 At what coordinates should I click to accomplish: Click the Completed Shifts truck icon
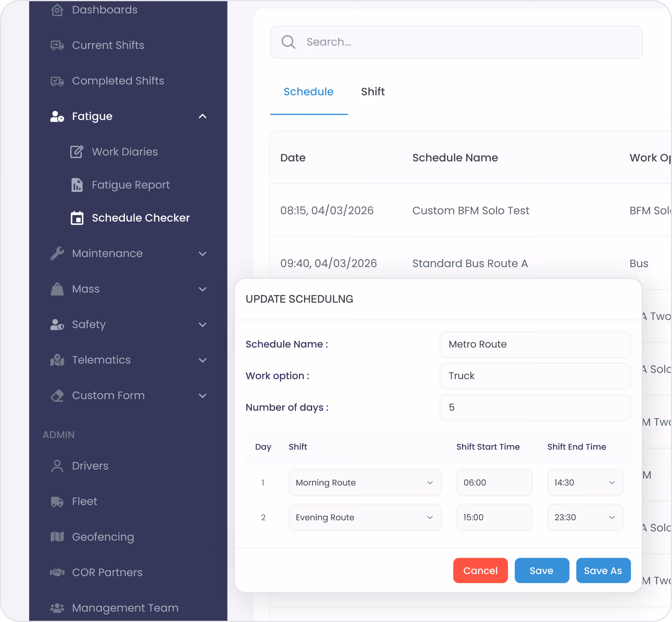[57, 81]
